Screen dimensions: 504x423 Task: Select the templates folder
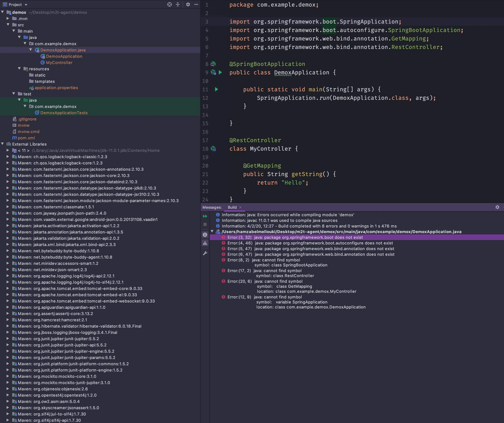coord(45,81)
